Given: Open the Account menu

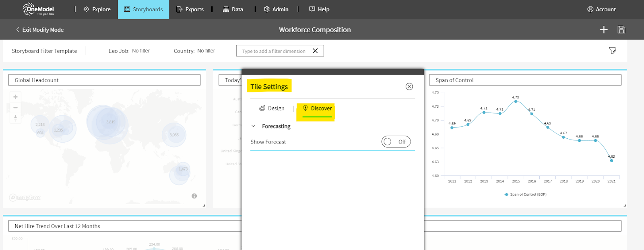Looking at the screenshot, I should [601, 9].
